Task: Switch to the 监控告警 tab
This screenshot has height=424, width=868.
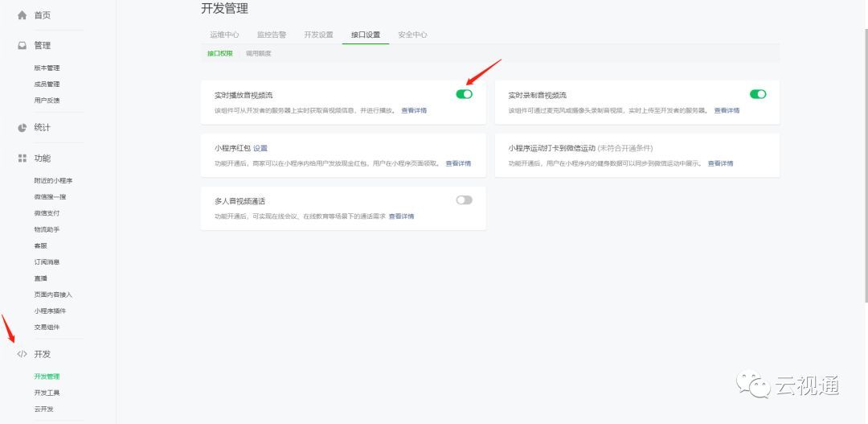Action: (272, 35)
